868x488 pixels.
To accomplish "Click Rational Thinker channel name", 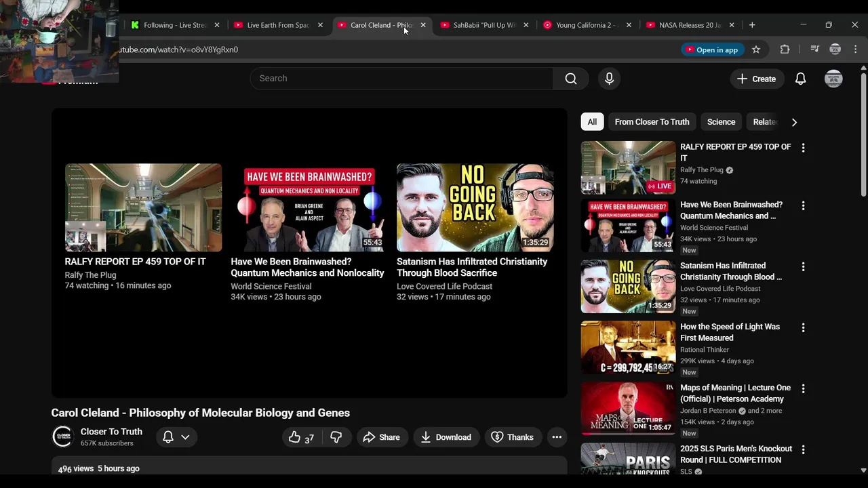I will click(x=705, y=350).
